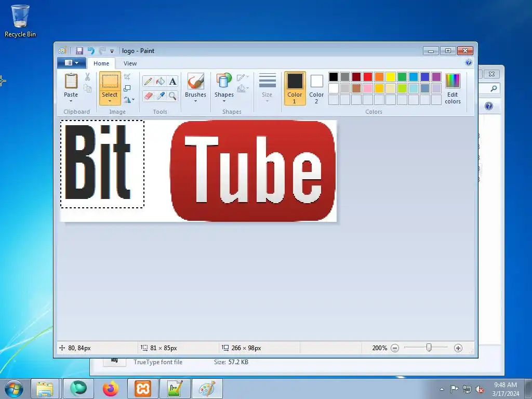Open Windows Explorer from taskbar
Viewport: 532px width, 399px height.
tap(45, 389)
